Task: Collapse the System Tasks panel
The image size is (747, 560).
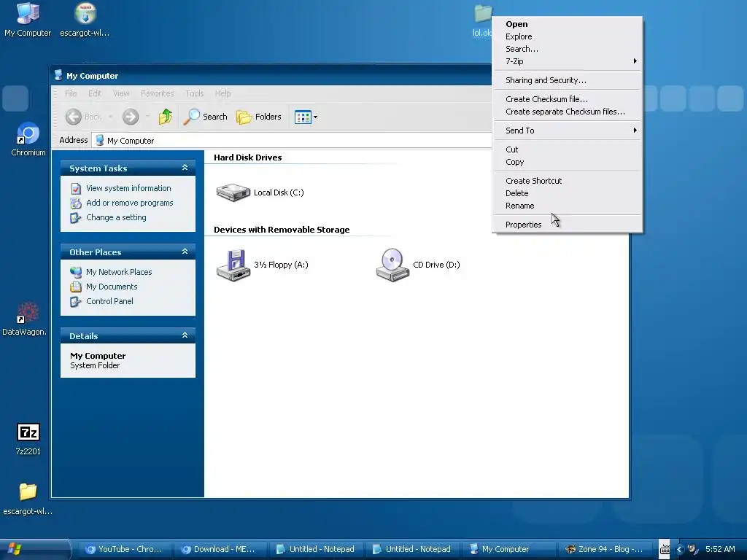Action: 185,168
